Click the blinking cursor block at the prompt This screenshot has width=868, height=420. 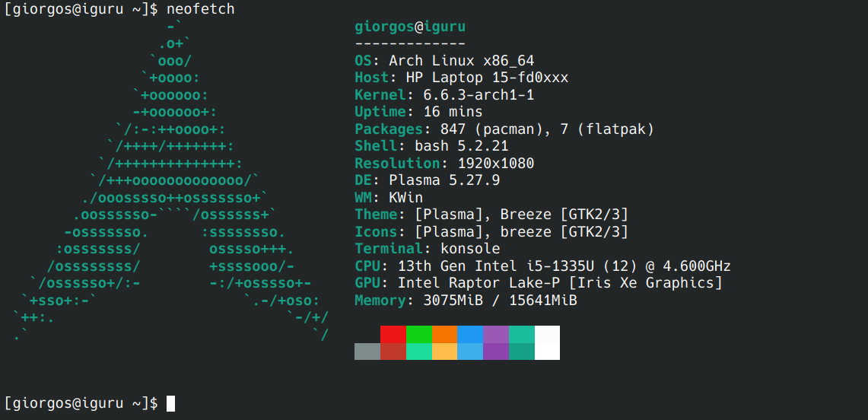[170, 403]
